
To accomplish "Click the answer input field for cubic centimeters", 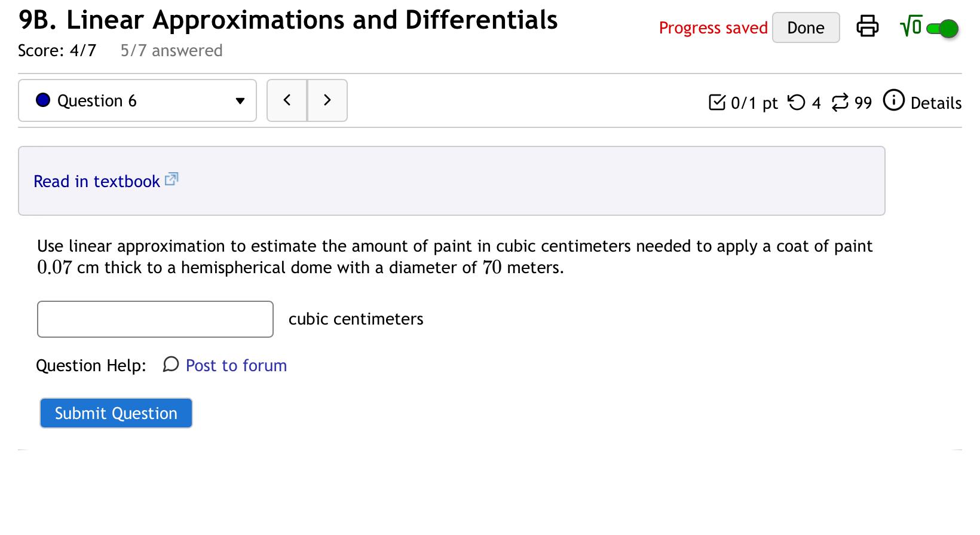I will [x=155, y=319].
